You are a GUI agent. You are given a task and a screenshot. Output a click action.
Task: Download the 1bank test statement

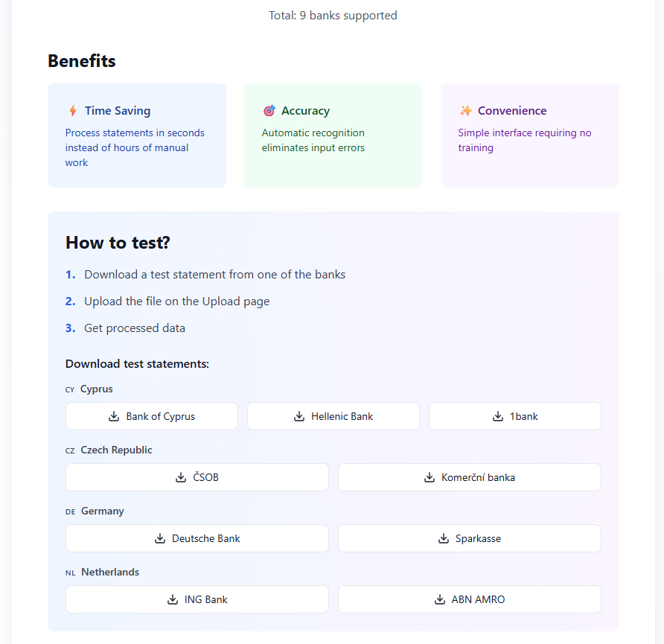(x=514, y=416)
